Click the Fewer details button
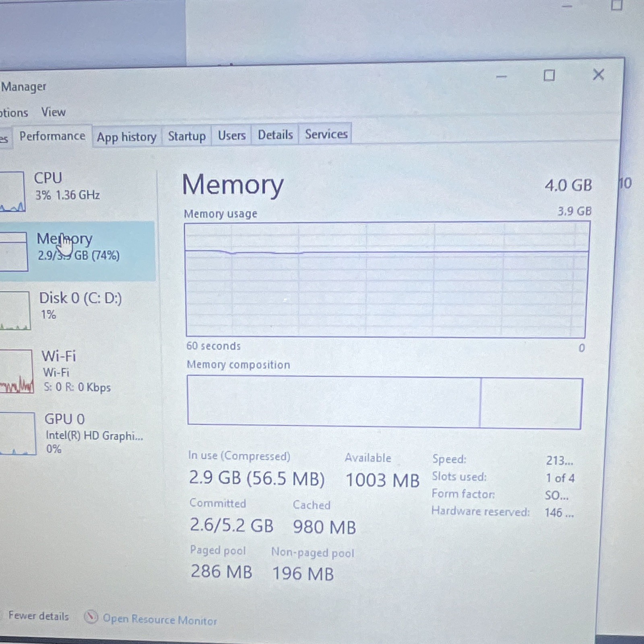 (38, 616)
